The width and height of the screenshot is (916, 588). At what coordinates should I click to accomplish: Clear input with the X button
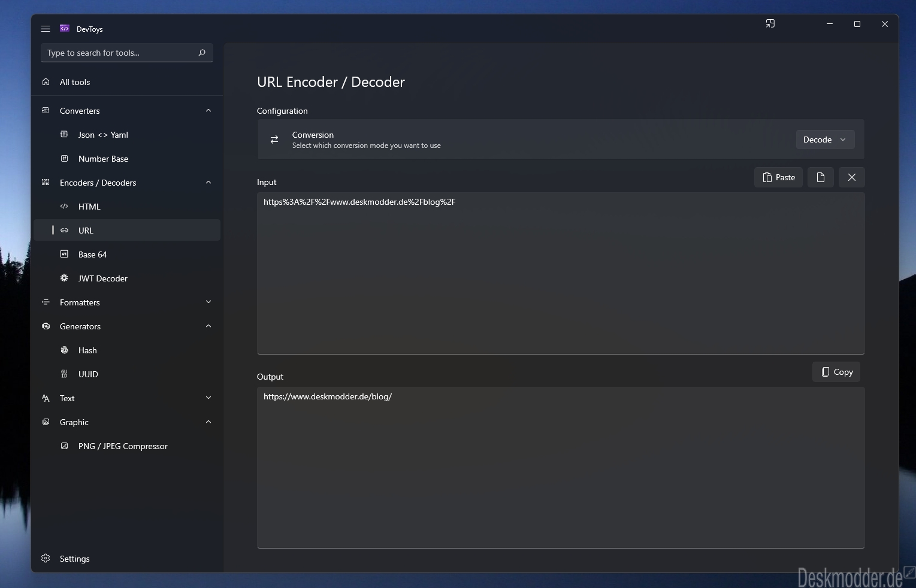[x=852, y=177]
